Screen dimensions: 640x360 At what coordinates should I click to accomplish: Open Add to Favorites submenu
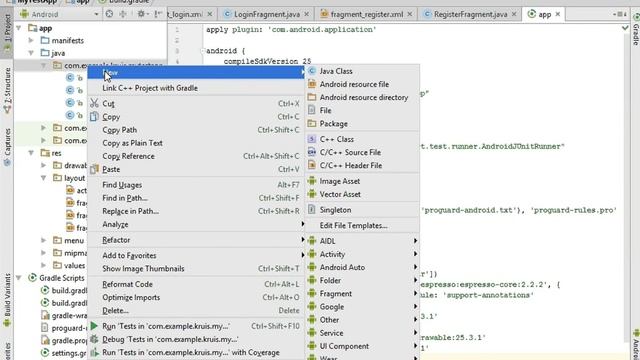(x=196, y=256)
